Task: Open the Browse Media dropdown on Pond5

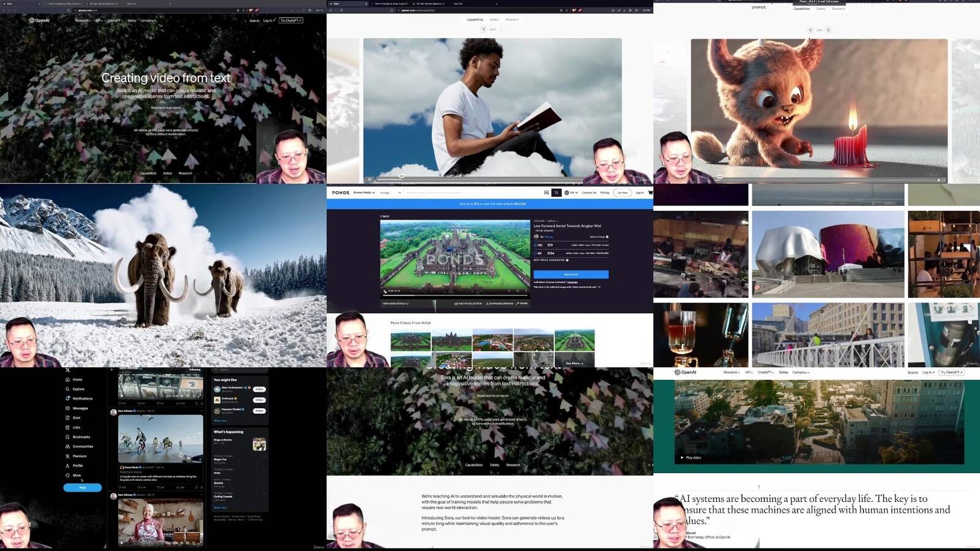Action: pos(364,192)
